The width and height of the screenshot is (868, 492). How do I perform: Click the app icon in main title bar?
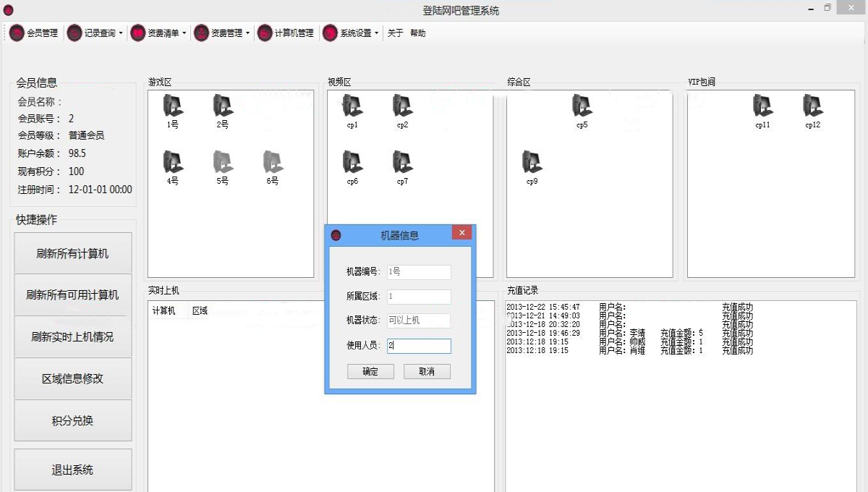tap(8, 10)
